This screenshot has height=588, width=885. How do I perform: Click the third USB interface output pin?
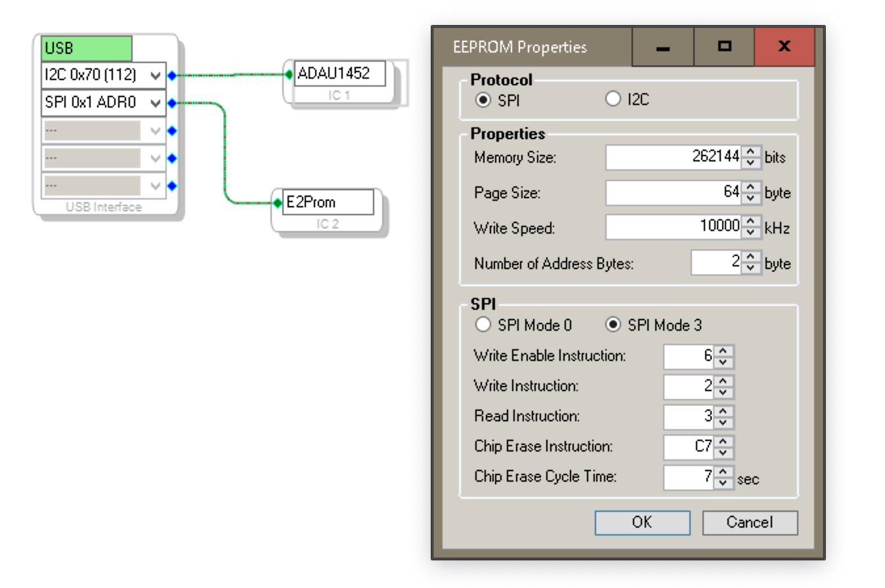click(x=172, y=131)
